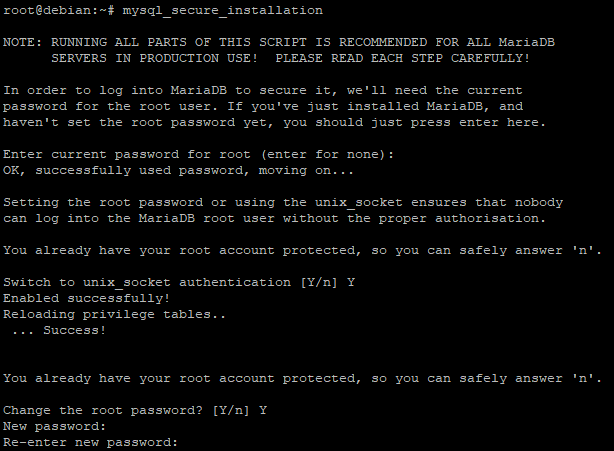Click 'can log into the MariaDB root user' line

[274, 218]
